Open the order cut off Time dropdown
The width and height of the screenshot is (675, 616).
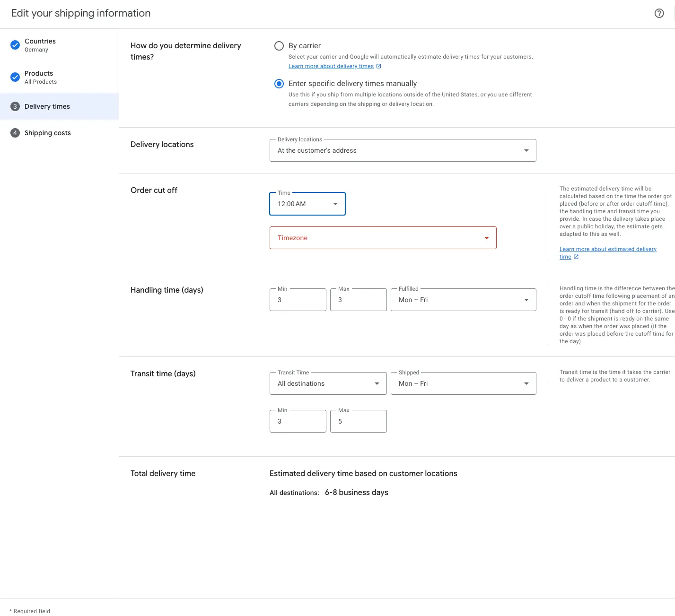pos(307,204)
